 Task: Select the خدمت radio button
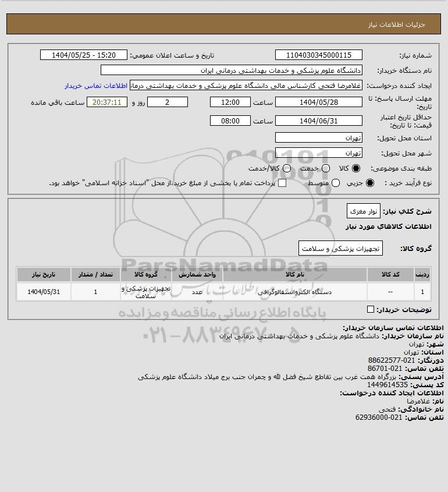pos(326,168)
